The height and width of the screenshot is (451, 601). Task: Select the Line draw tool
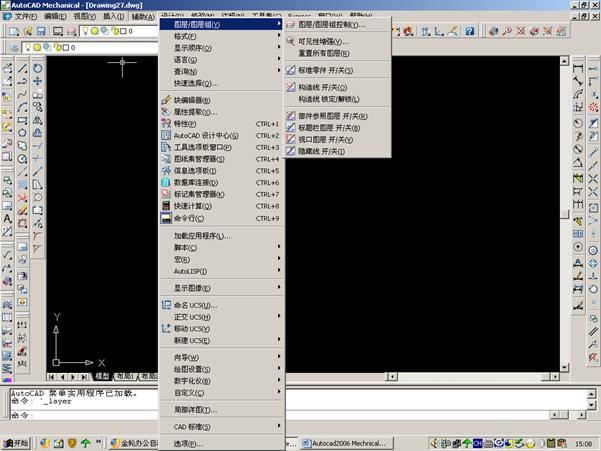[x=22, y=69]
